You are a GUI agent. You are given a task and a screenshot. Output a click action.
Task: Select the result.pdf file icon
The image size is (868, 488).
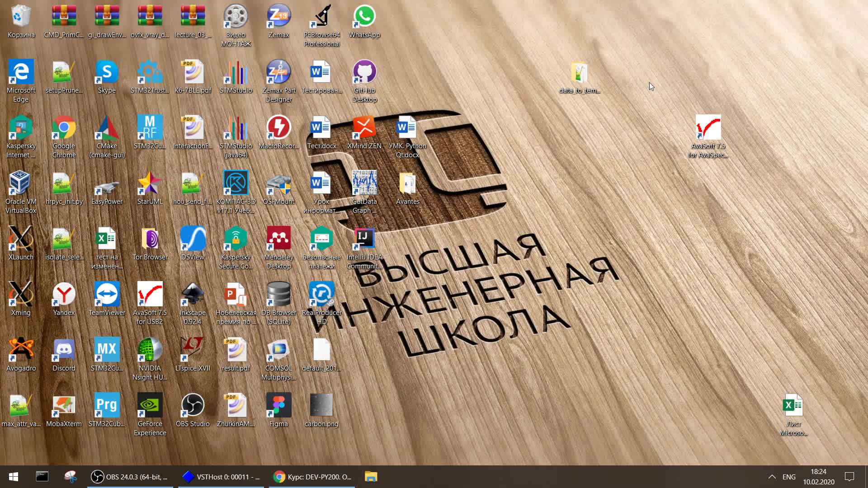coord(236,355)
